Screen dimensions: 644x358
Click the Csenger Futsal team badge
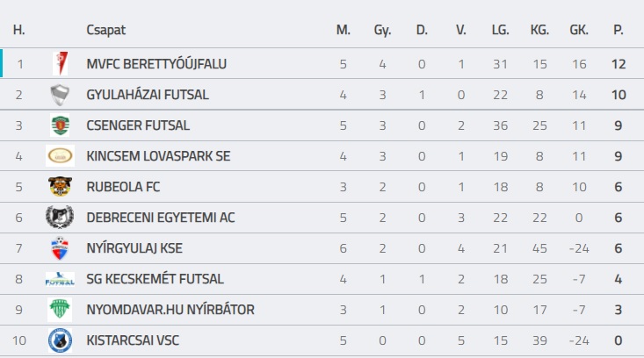[60, 125]
